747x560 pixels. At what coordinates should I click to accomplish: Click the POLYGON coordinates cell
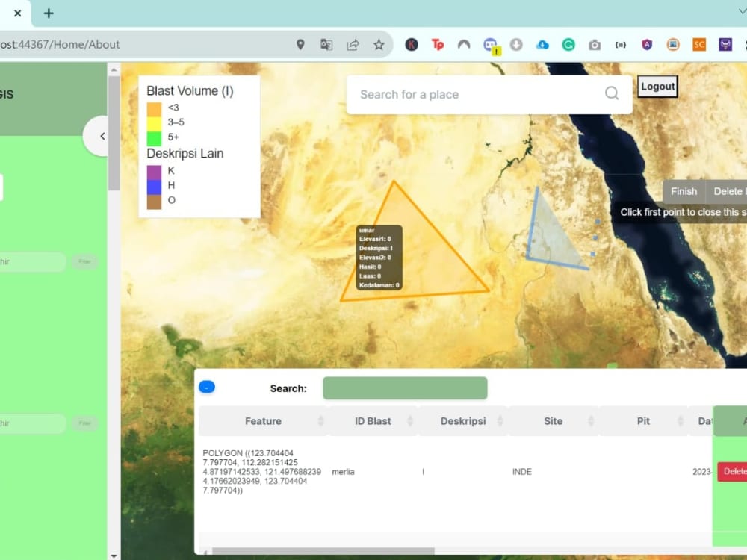[x=261, y=471]
